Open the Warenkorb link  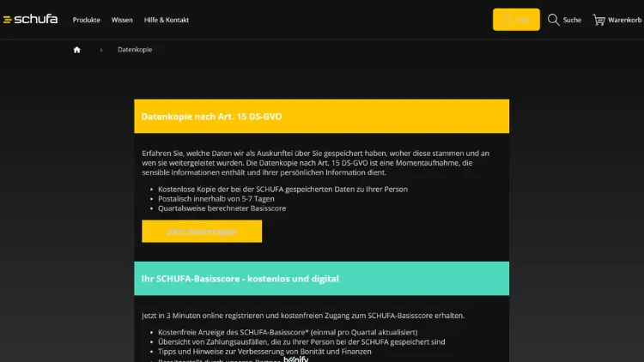(x=624, y=20)
